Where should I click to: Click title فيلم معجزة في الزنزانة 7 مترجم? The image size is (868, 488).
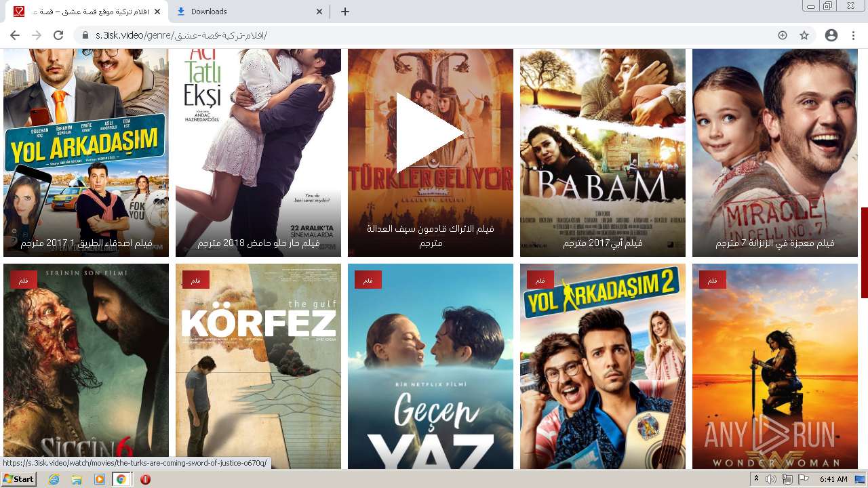pos(775,243)
